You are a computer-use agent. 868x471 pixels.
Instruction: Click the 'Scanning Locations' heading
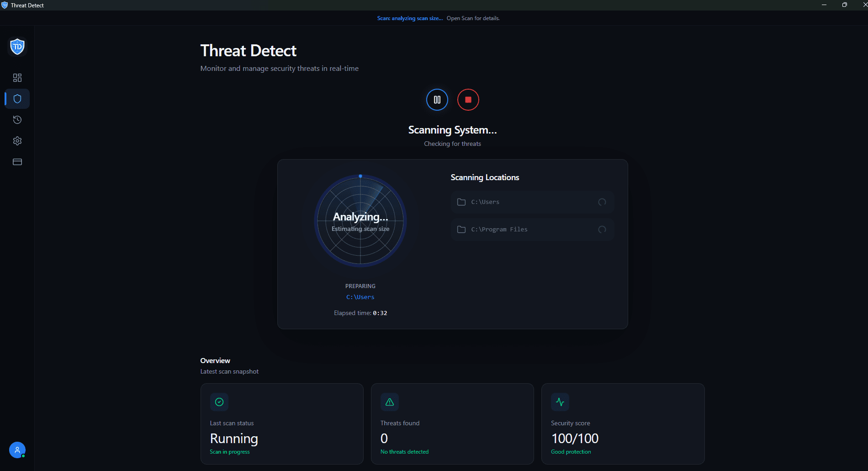[485, 177]
